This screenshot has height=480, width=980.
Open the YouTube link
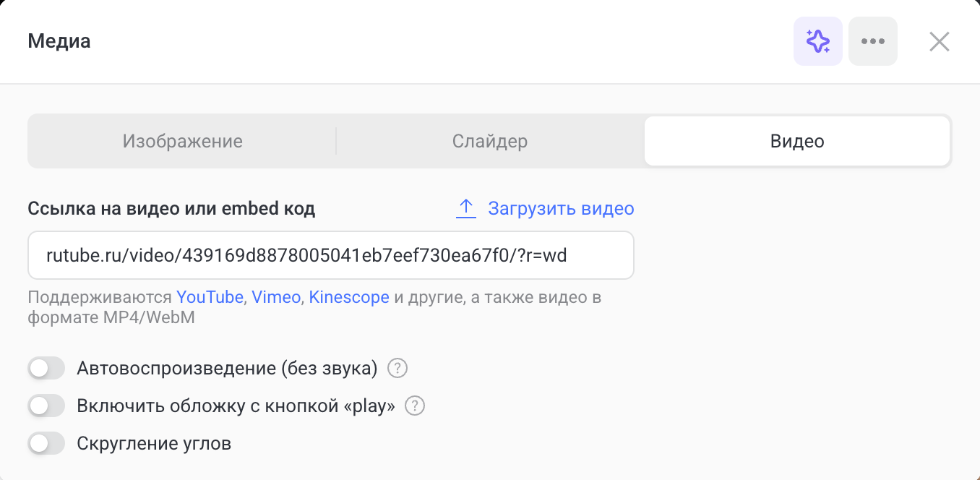tap(210, 297)
